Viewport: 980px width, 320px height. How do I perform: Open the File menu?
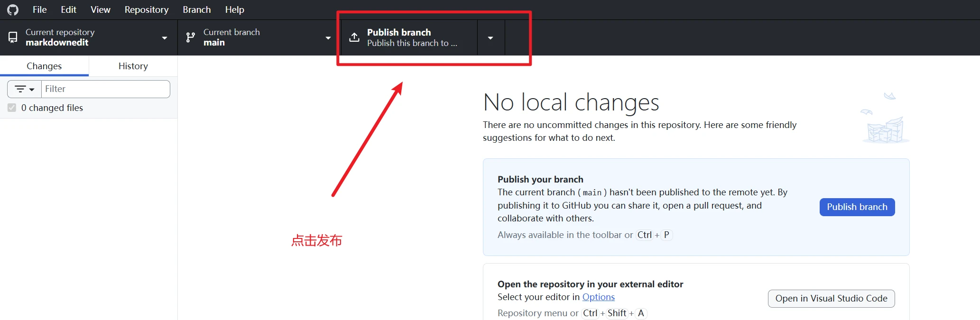point(39,10)
